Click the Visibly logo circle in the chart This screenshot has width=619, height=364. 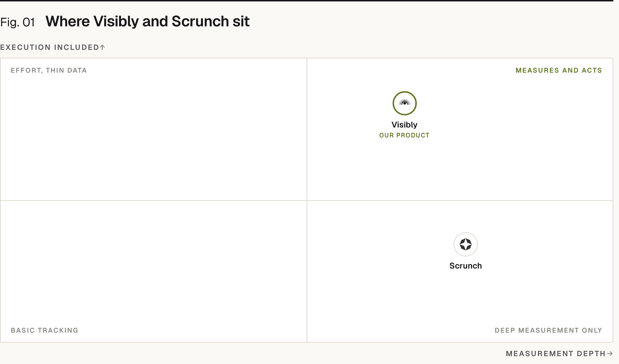click(404, 103)
